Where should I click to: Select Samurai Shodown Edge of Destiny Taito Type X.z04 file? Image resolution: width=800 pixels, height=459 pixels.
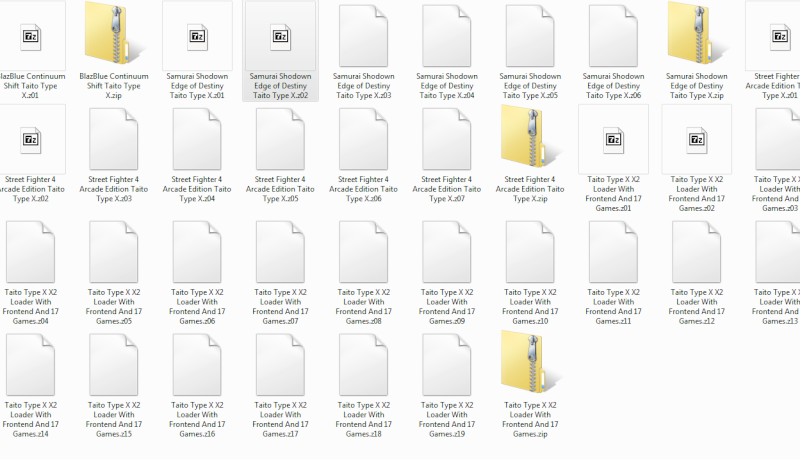click(446, 36)
